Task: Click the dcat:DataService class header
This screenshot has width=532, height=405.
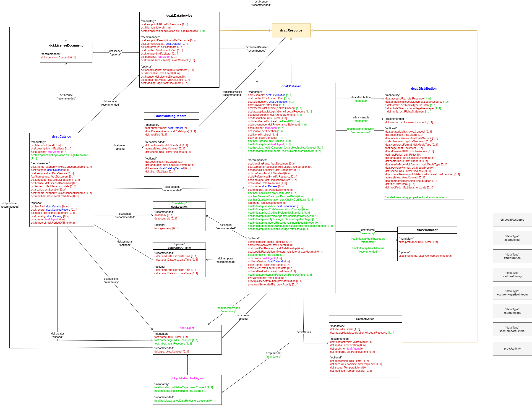Action: click(179, 16)
